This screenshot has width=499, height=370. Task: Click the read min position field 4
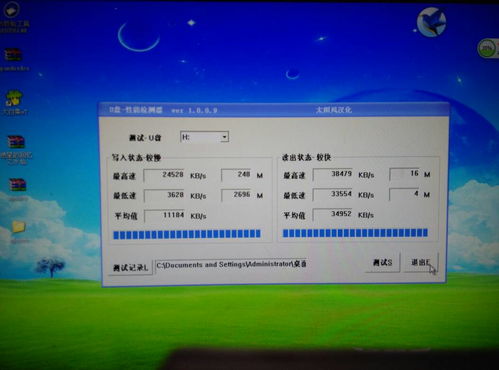click(405, 194)
